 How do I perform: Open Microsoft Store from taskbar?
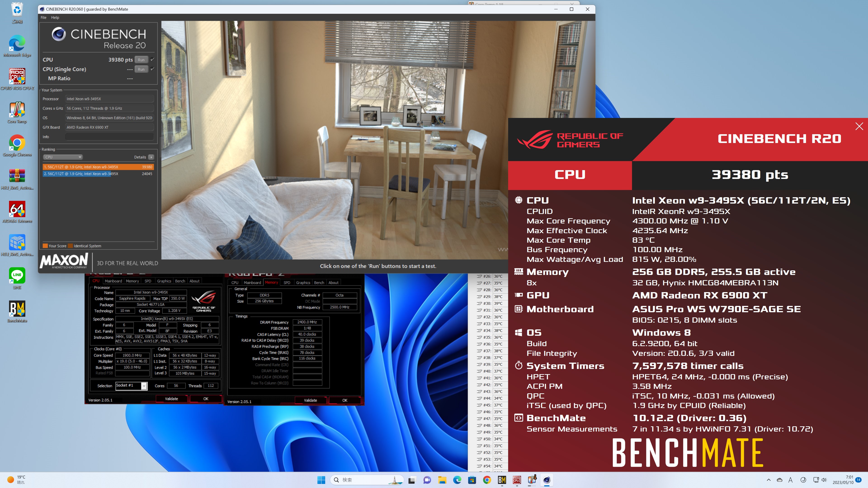(472, 480)
